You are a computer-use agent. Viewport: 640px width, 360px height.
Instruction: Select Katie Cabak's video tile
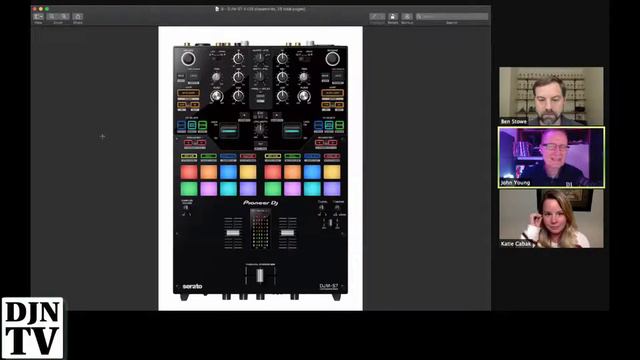(x=551, y=218)
